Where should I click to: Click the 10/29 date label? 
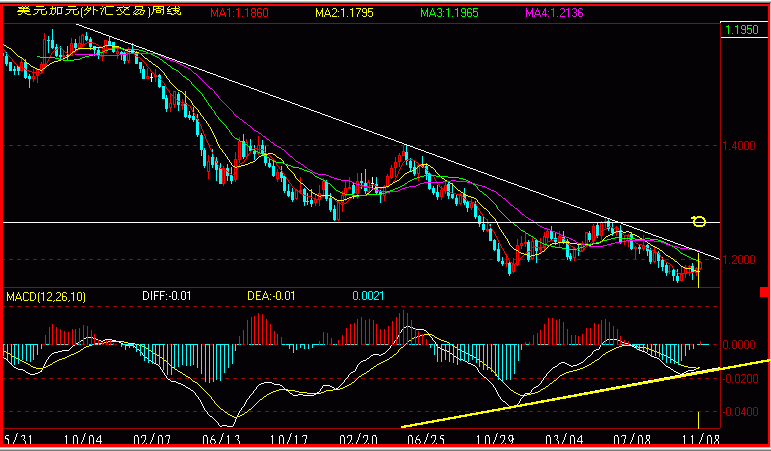pyautogui.click(x=496, y=439)
